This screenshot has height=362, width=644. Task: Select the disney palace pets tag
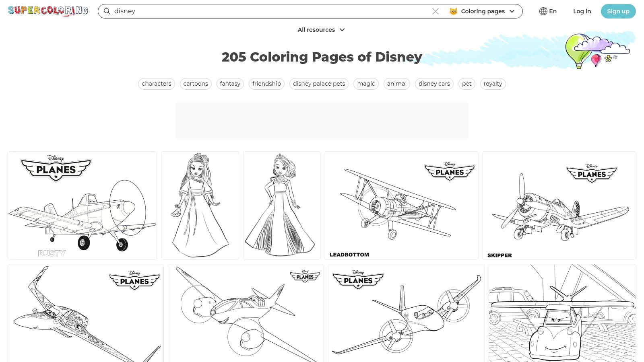[x=318, y=84]
